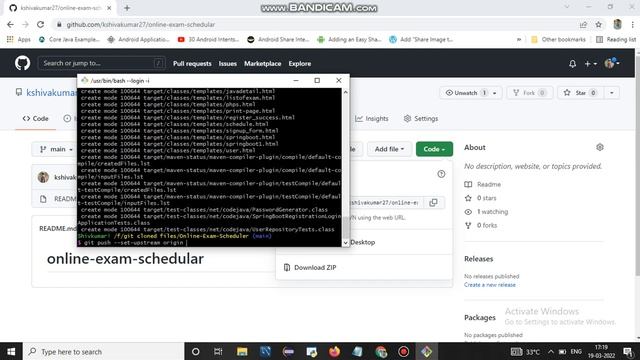Show hidden system tray icons
Viewport: 640px width, 360px height.
[551, 351]
